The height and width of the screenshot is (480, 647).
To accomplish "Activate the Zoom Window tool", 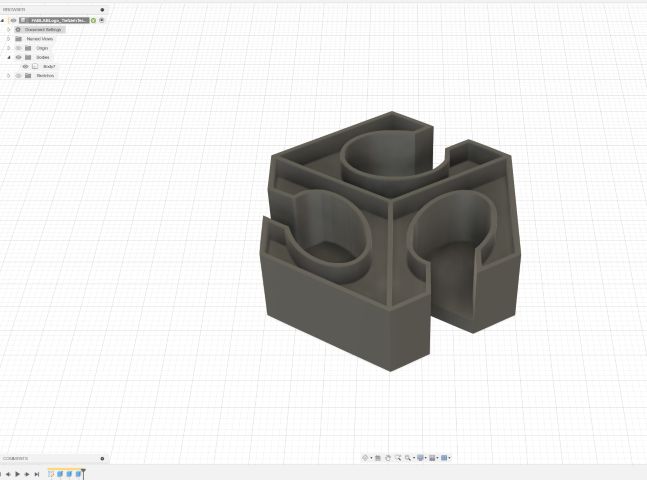I will click(x=398, y=458).
